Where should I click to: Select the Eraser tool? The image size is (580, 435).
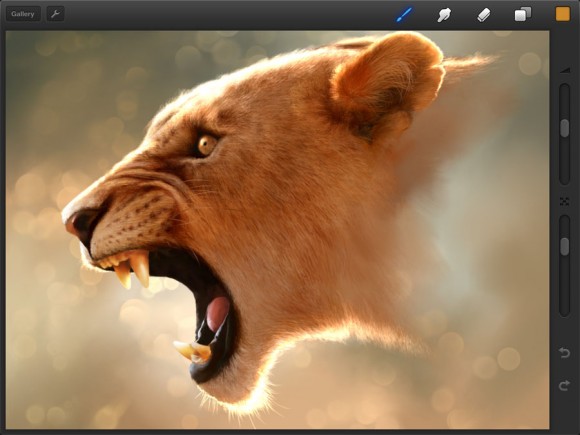point(483,15)
